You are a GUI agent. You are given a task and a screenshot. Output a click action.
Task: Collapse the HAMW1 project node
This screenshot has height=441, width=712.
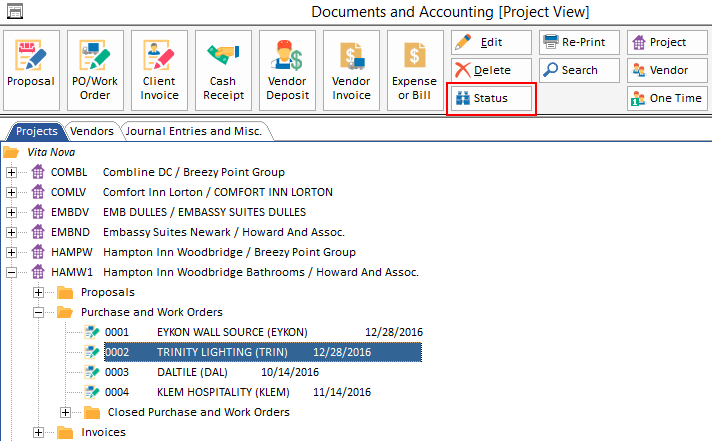[12, 272]
